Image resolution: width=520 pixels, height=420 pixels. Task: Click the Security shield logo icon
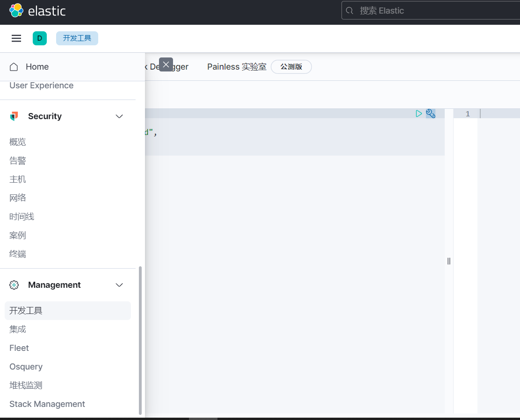point(14,116)
